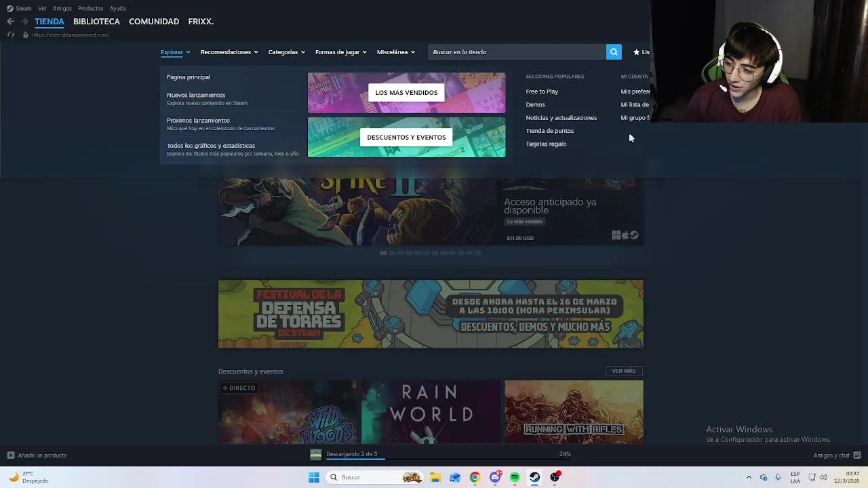Go forward with the right arrow
Image resolution: width=868 pixels, height=488 pixels.
24,22
